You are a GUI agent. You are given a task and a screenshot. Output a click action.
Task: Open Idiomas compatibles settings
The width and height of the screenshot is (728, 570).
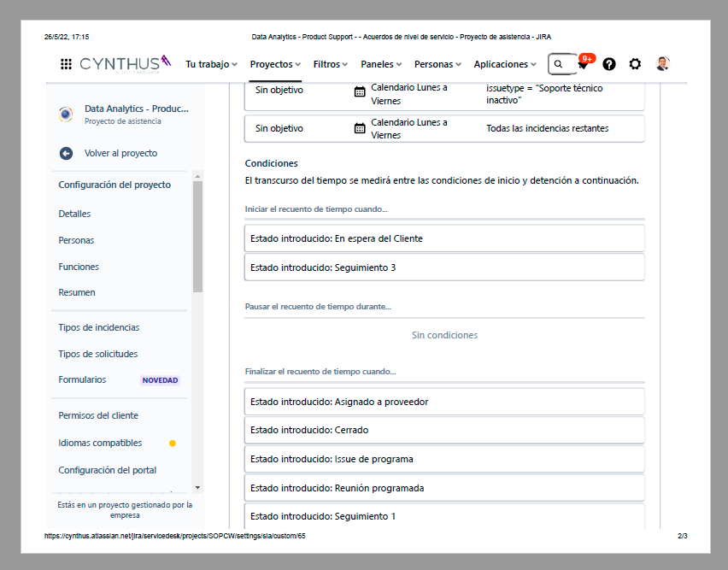(x=100, y=443)
